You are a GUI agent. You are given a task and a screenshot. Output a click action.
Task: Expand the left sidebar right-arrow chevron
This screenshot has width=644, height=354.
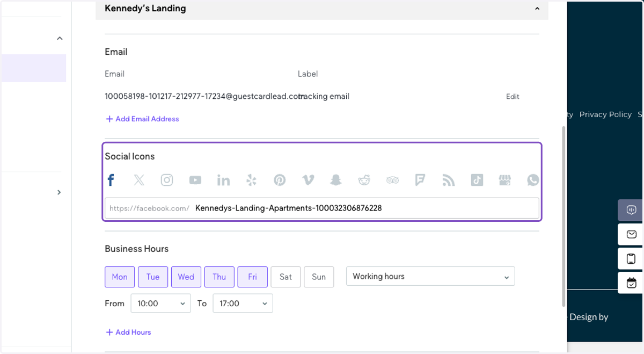click(x=59, y=192)
